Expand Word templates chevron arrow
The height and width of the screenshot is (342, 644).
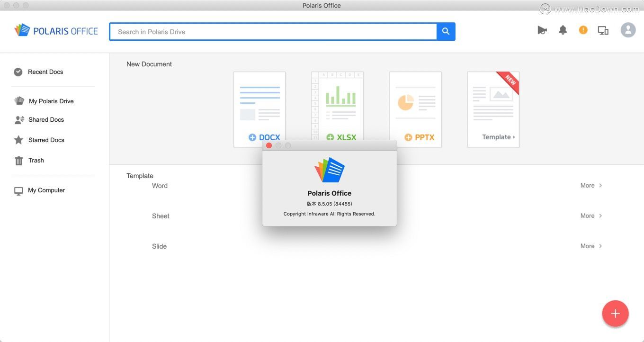(600, 186)
